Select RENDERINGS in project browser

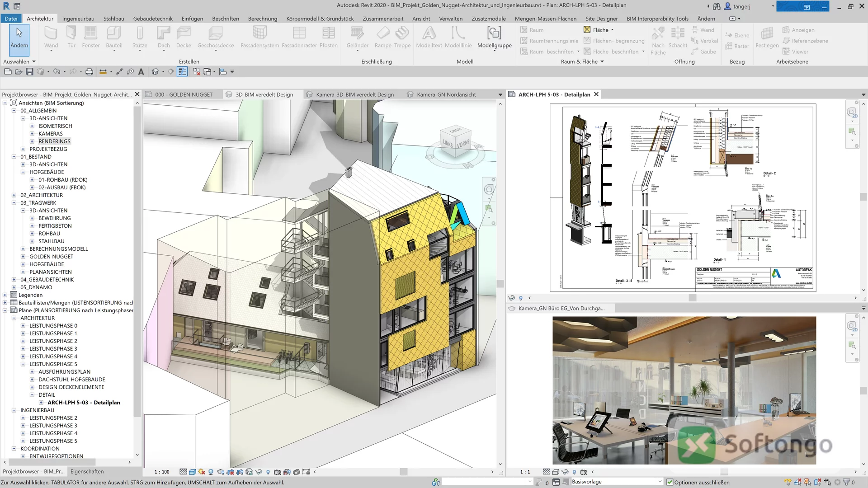[x=54, y=141]
